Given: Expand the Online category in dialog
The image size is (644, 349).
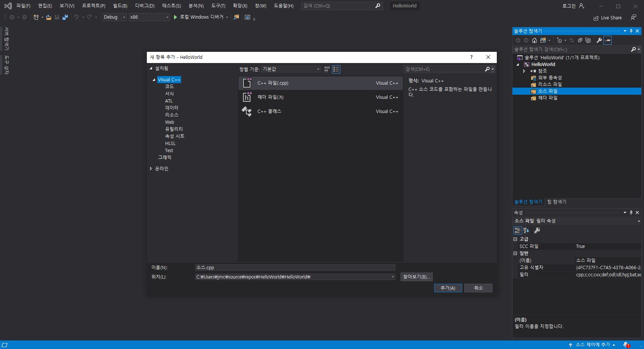Looking at the screenshot, I should pyautogui.click(x=151, y=169).
